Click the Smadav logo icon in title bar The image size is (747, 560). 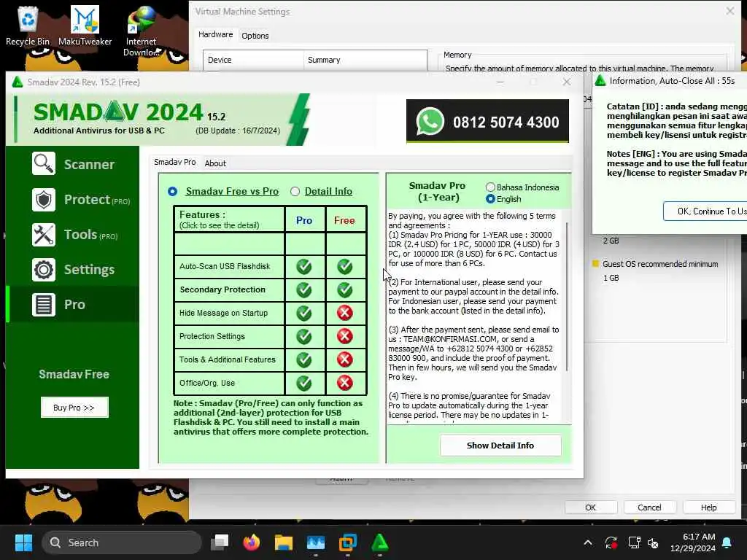[x=18, y=82]
